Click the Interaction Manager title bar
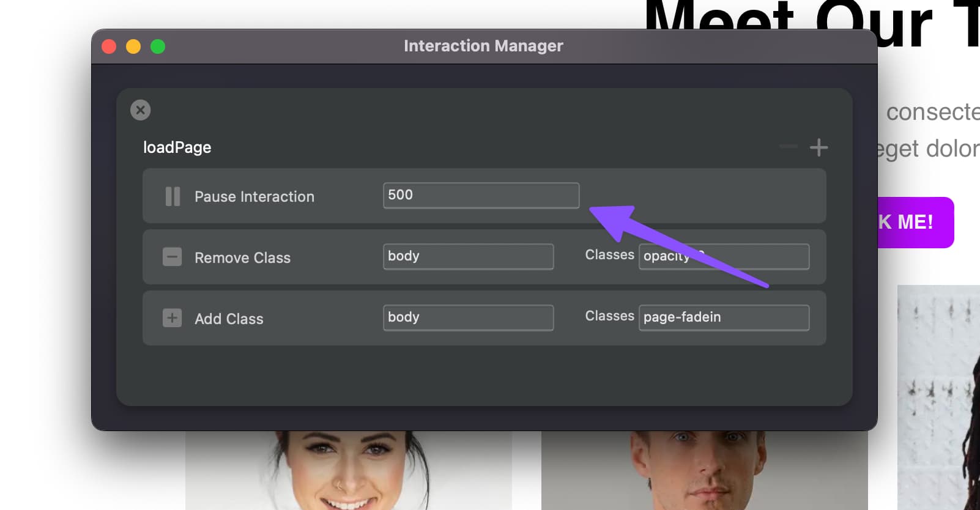Viewport: 980px width, 510px height. (x=483, y=46)
